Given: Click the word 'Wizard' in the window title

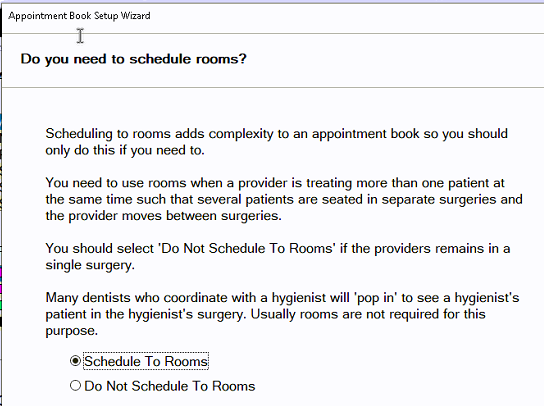Looking at the screenshot, I should coord(136,16).
